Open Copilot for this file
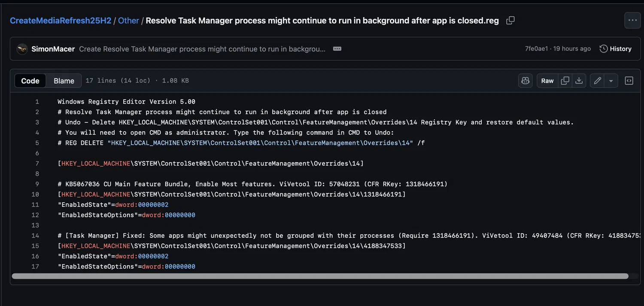The image size is (644, 306). [525, 81]
